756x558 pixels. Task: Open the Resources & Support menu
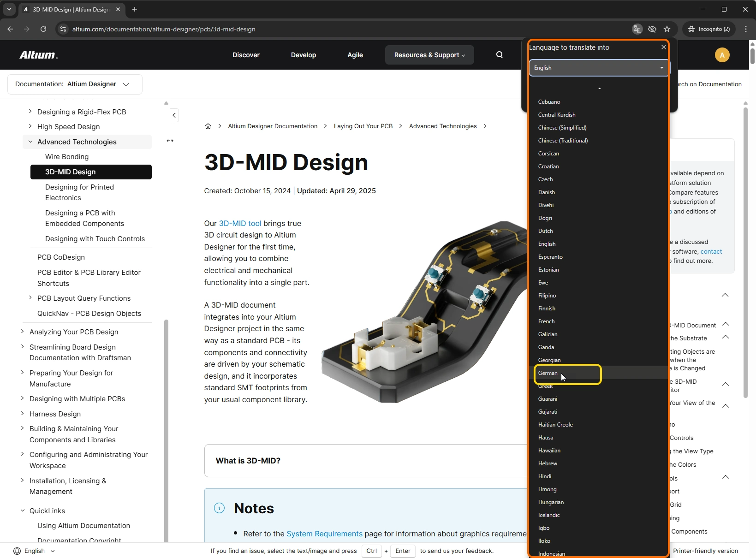(429, 55)
